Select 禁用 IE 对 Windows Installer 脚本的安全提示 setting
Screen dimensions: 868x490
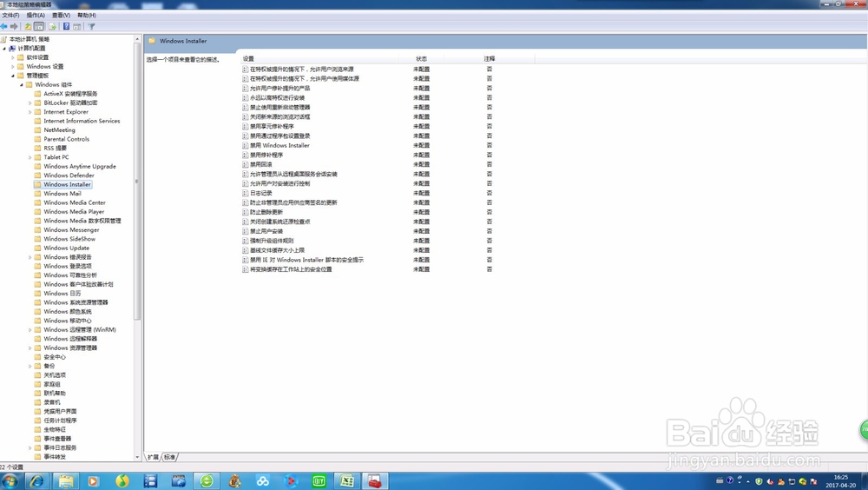(306, 260)
